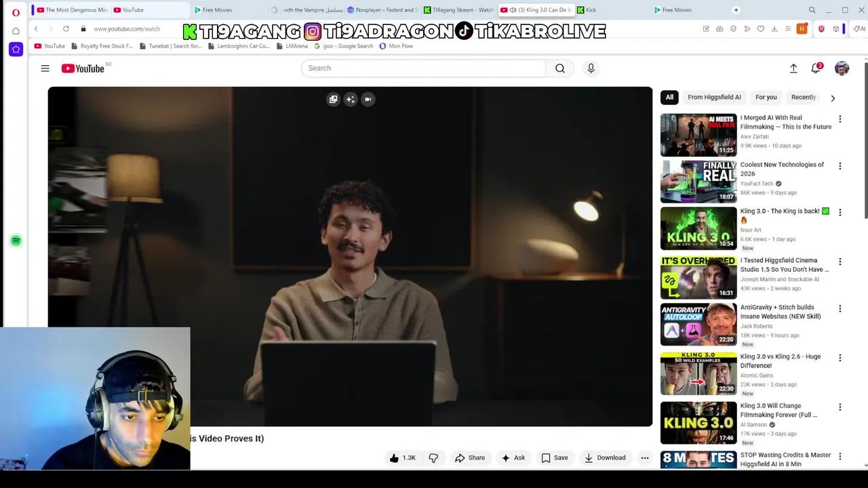This screenshot has width=868, height=488.
Task: Open the notifications bell
Action: 816,68
